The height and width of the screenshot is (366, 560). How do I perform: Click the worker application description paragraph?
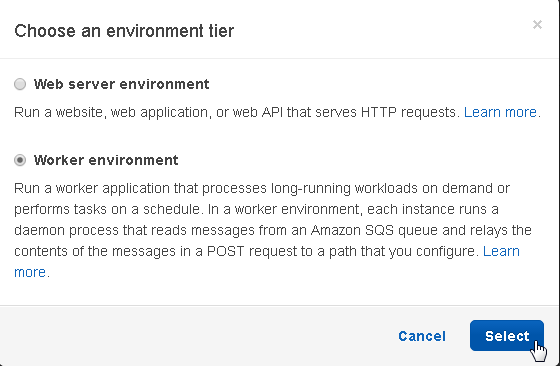click(x=273, y=230)
